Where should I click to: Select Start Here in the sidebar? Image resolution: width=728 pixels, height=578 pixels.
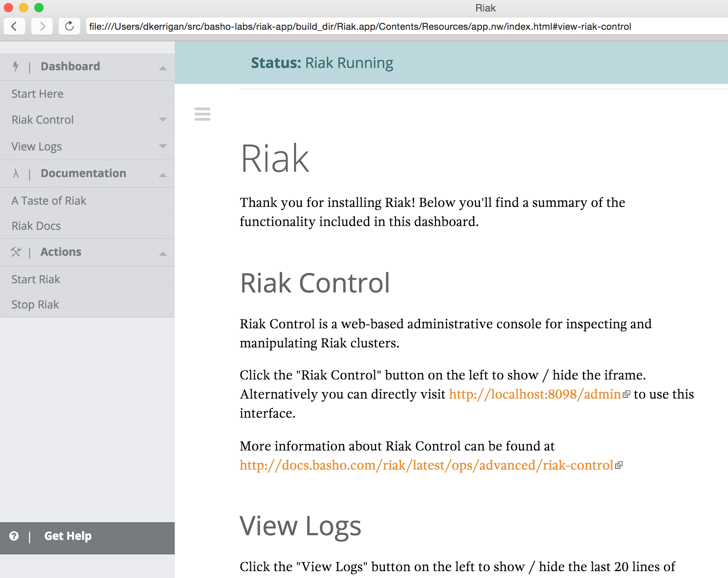(x=37, y=94)
